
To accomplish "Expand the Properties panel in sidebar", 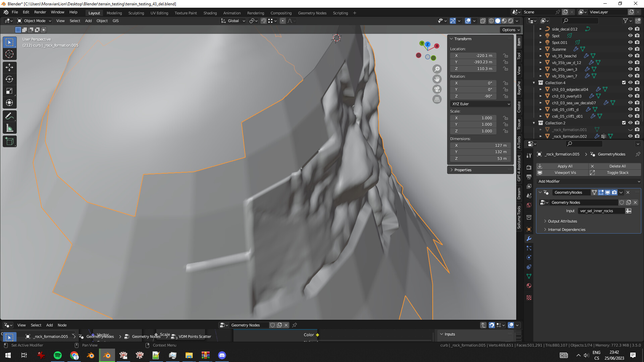I will 451,170.
